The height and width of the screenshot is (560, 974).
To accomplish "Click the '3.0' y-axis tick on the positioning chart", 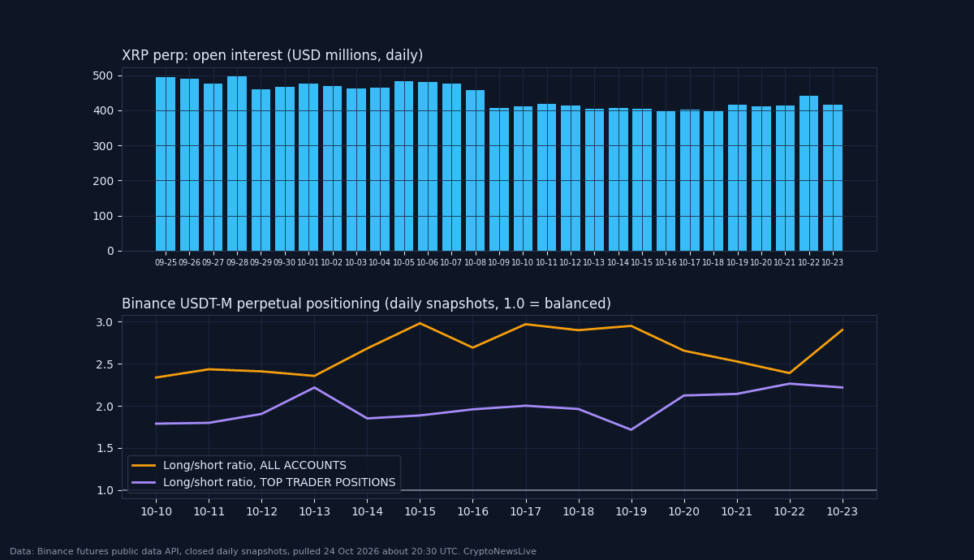I will tap(104, 322).
